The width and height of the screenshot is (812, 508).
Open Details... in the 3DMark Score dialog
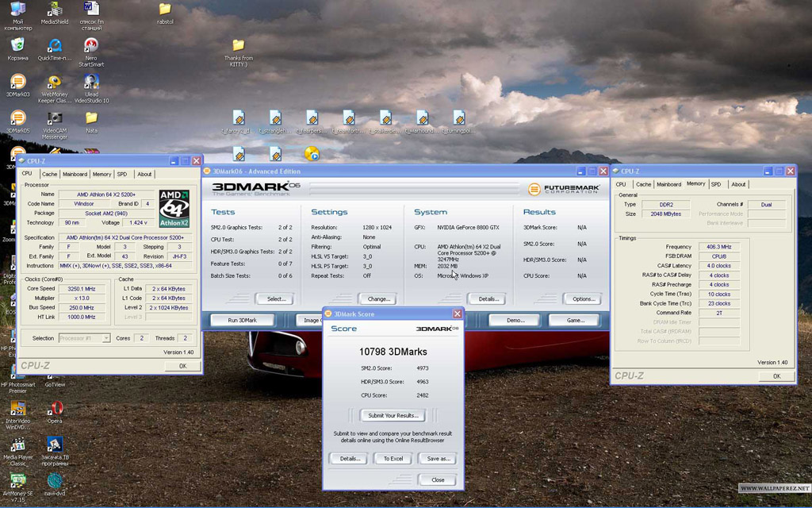(350, 459)
